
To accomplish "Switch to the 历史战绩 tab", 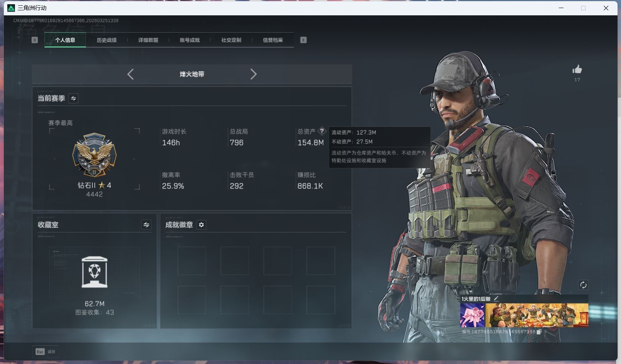I will click(x=107, y=40).
